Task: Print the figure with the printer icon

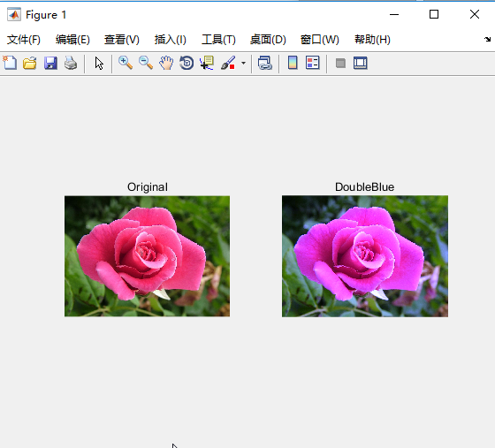Action: pos(71,63)
